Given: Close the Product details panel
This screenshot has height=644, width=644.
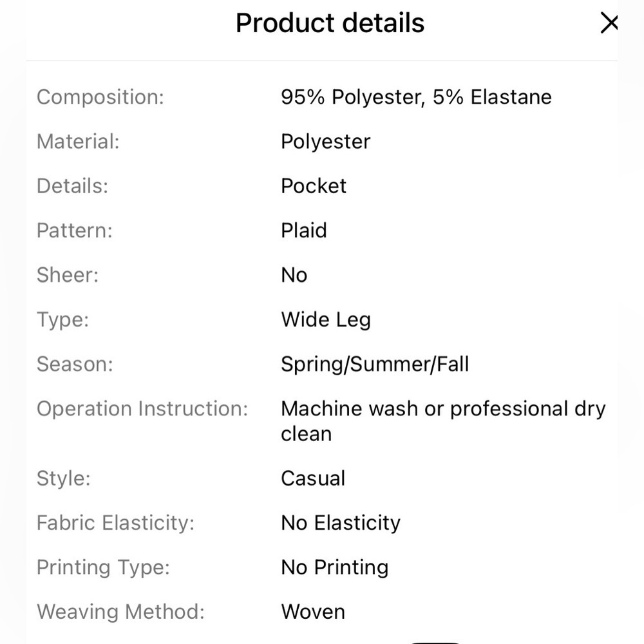Looking at the screenshot, I should click(609, 23).
